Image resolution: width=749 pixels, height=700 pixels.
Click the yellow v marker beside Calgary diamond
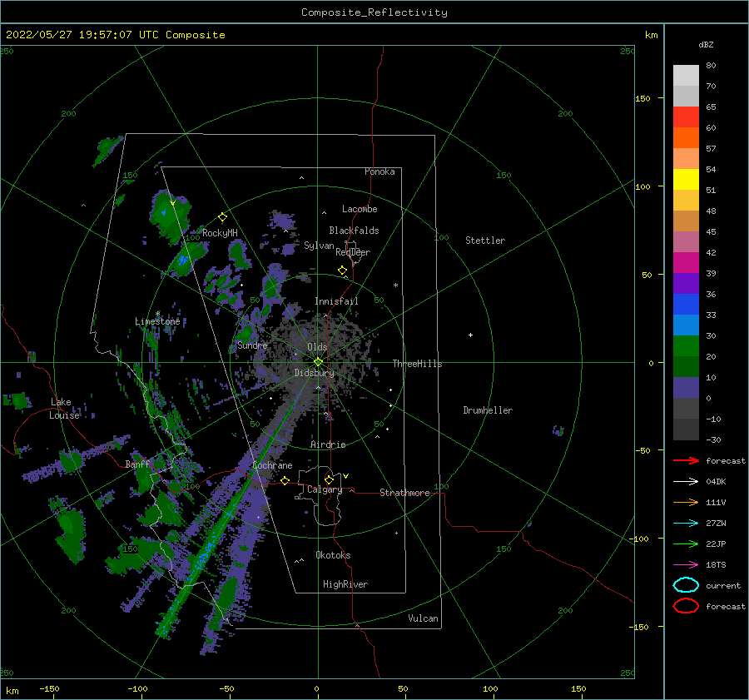click(x=345, y=476)
